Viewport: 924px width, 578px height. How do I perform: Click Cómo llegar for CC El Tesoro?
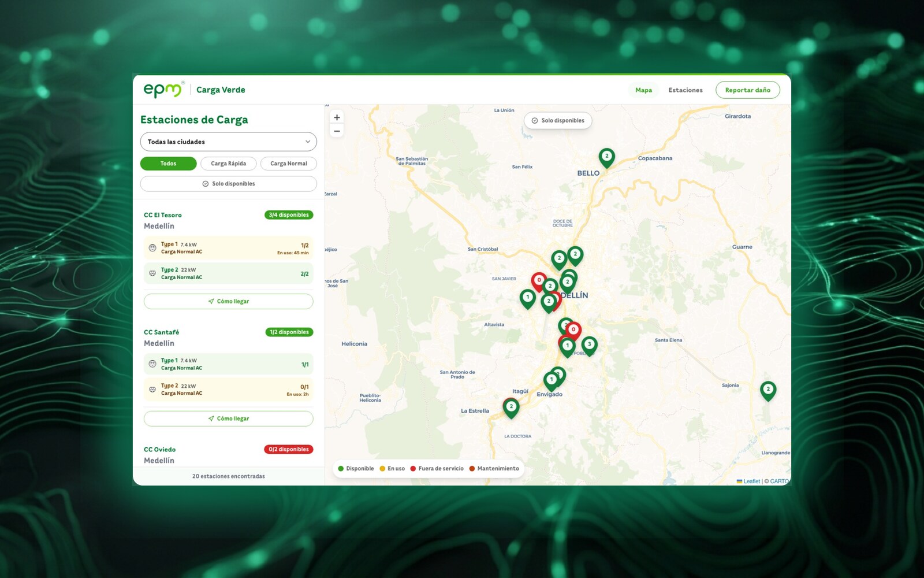pos(229,301)
